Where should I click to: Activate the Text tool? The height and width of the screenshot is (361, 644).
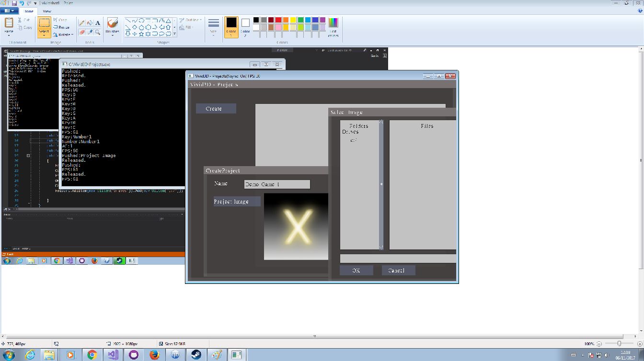tap(98, 23)
